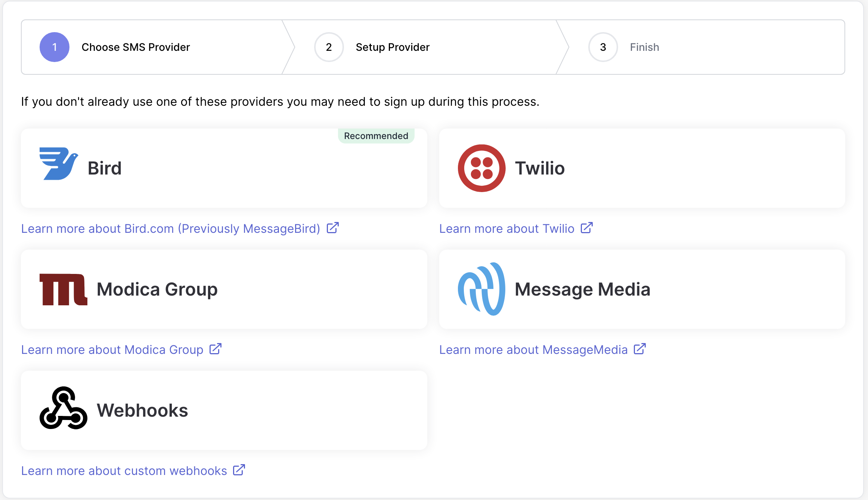
Task: Click the Recommended badge on Bird card
Action: [376, 136]
